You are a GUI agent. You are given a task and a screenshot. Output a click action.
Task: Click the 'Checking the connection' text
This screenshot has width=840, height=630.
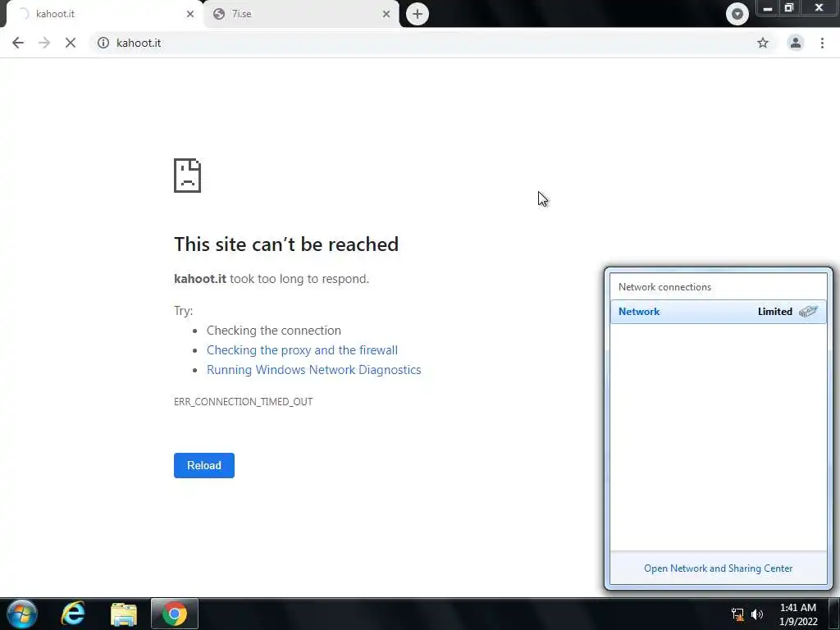(274, 331)
